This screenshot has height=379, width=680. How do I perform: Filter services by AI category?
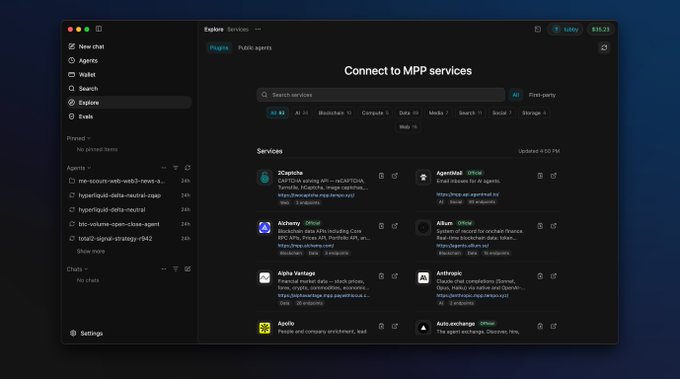point(301,113)
